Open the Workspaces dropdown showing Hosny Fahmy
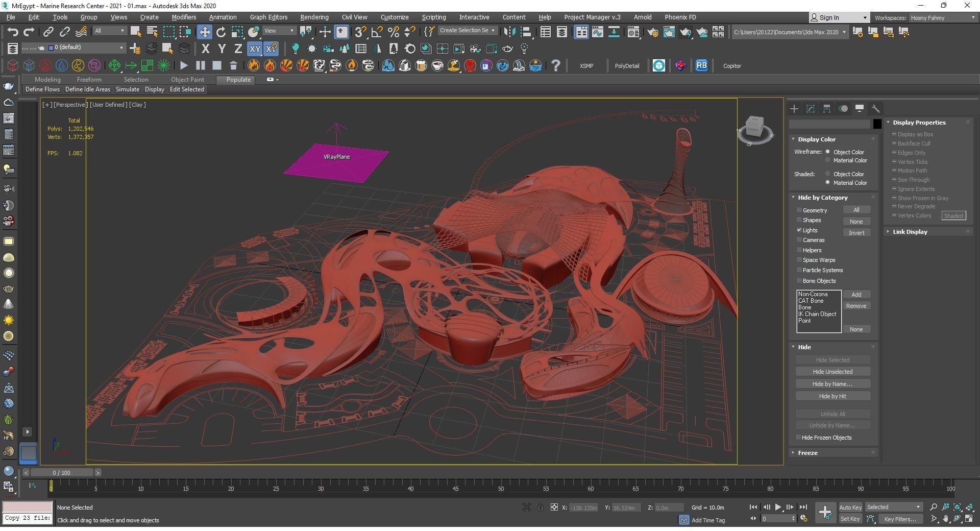The width and height of the screenshot is (980, 531). coord(943,17)
